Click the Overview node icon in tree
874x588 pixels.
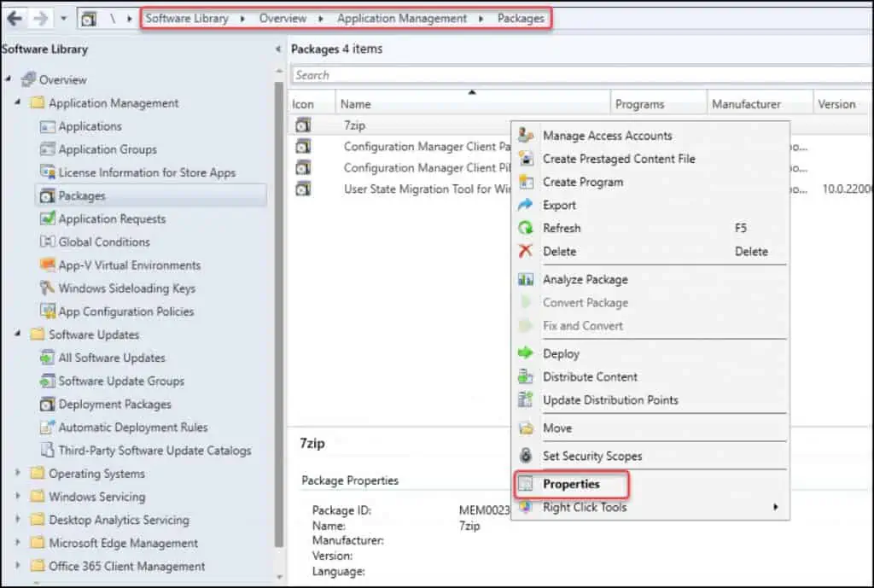[28, 79]
